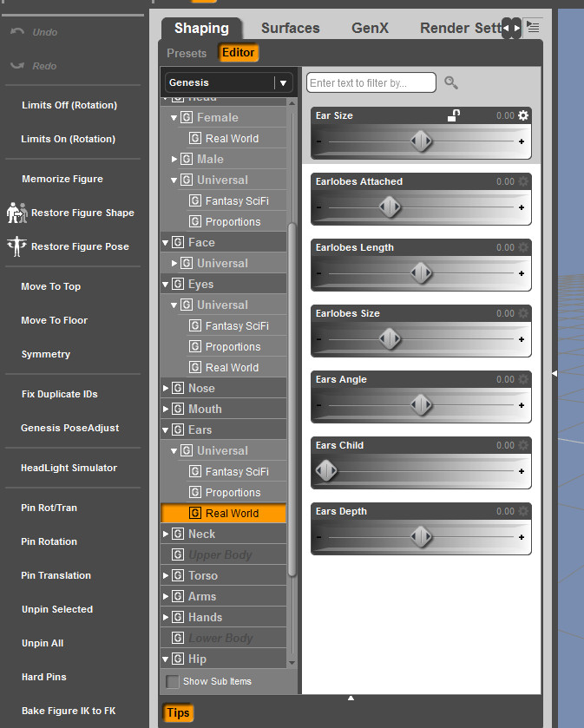Click Genesis PoseAdjust
584x728 pixels.
pyautogui.click(x=69, y=428)
